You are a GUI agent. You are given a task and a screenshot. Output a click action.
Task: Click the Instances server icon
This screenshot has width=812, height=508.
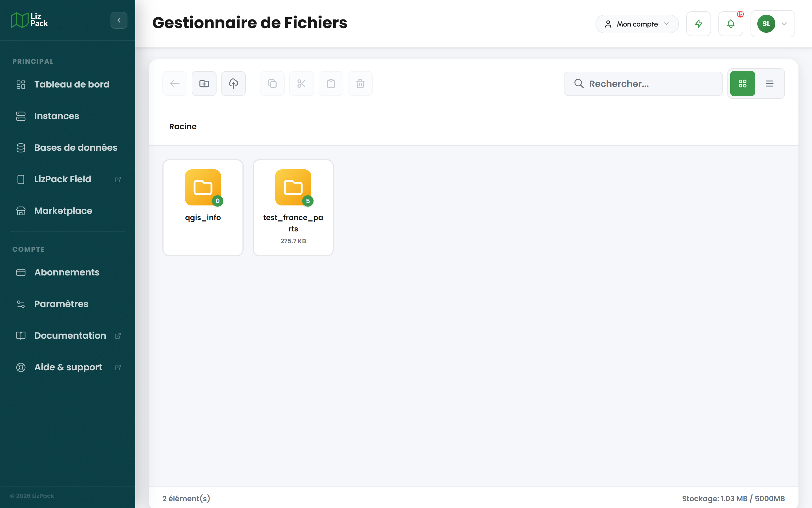pos(21,116)
